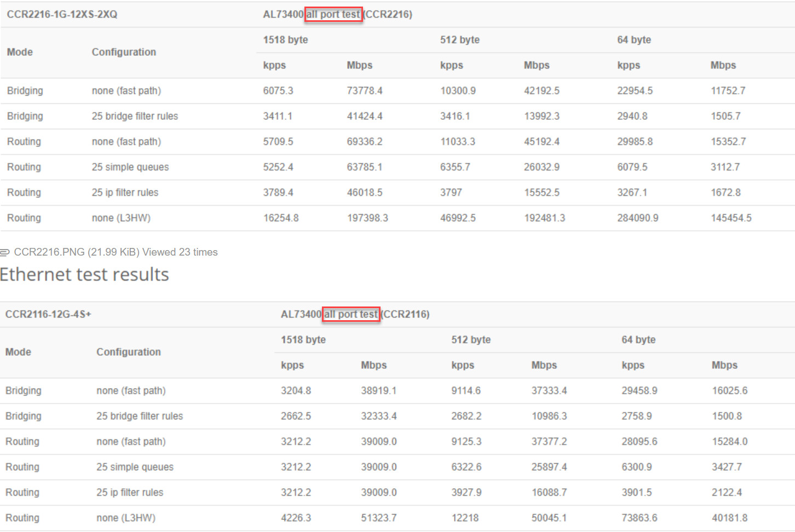The width and height of the screenshot is (795, 532).
Task: Select value 46018.5 in CCR2216 table
Action: [365, 193]
